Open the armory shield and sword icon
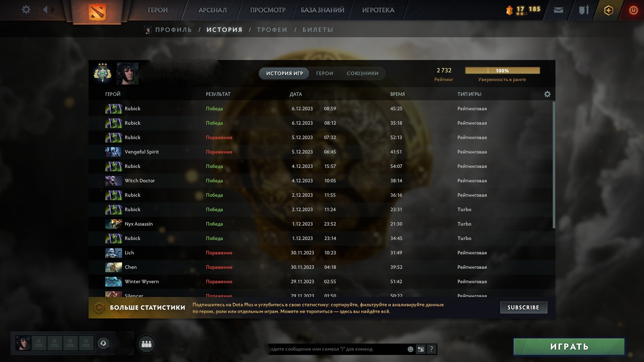 point(584,10)
